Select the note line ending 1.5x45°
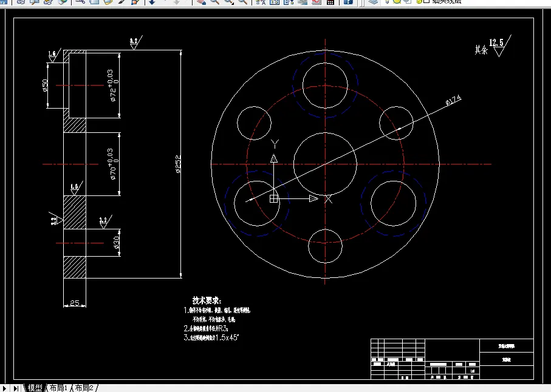551x392 pixels. pyautogui.click(x=211, y=337)
